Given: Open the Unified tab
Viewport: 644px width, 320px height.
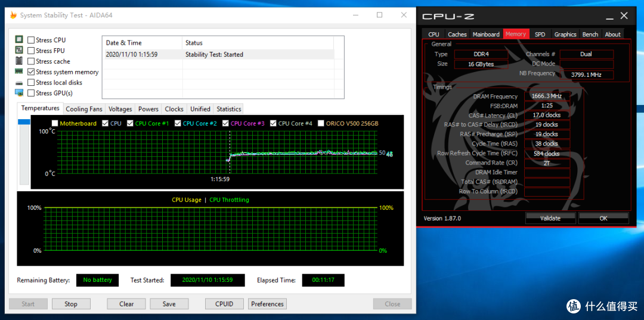Looking at the screenshot, I should [200, 109].
